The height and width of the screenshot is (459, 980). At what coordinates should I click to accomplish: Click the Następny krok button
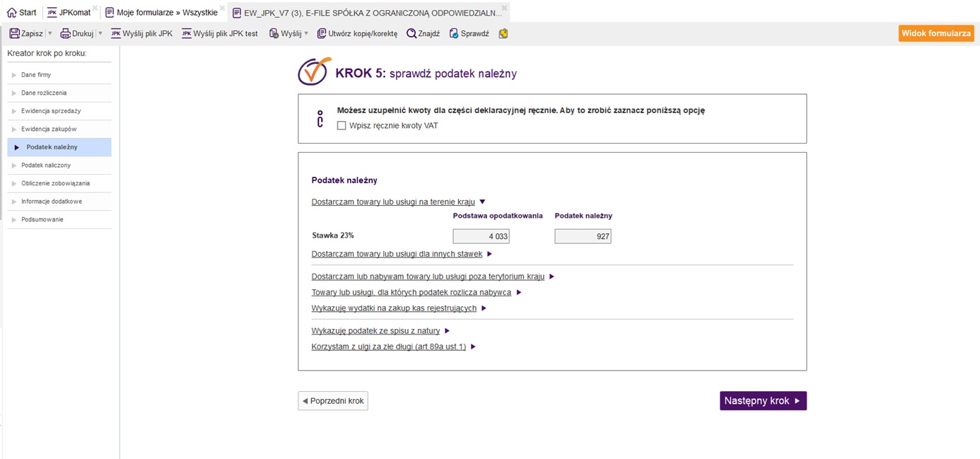pos(762,401)
